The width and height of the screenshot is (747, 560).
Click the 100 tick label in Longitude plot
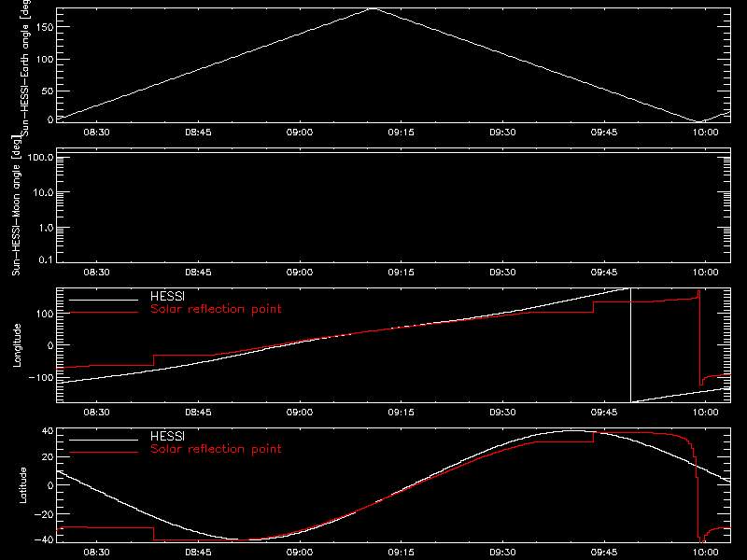44,314
